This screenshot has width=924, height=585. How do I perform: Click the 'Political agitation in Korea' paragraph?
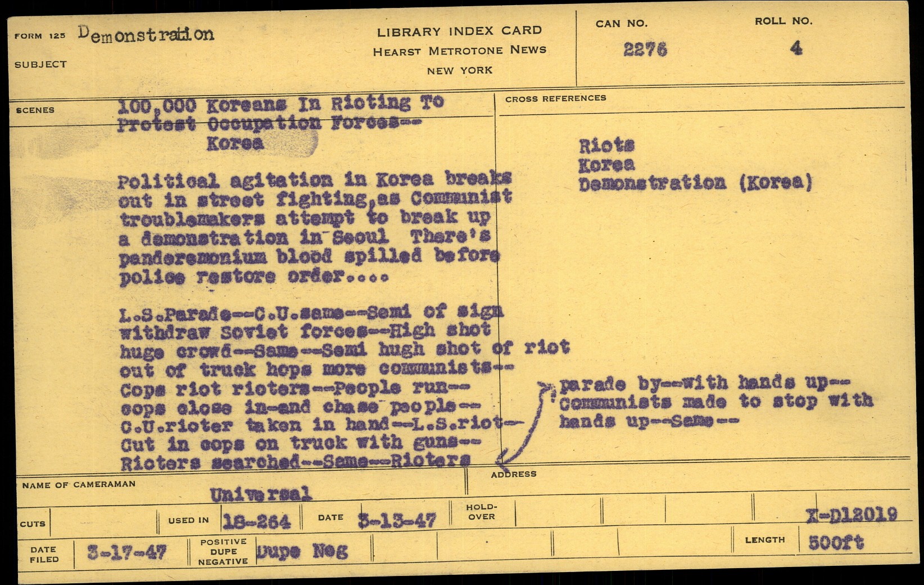coord(314,228)
